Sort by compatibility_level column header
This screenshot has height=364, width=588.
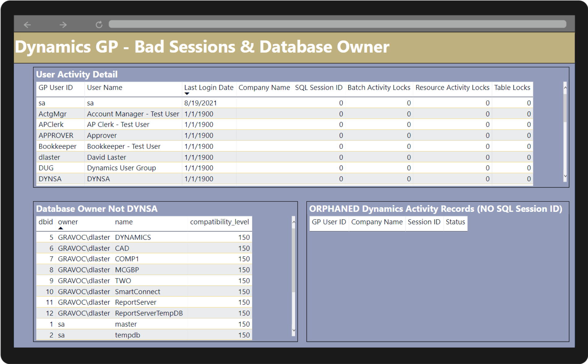(x=219, y=222)
